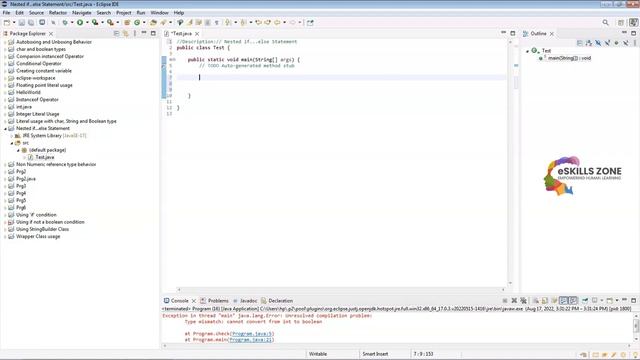The width and height of the screenshot is (640, 360).
Task: Click the magnifier Search icon at top right
Action: tap(606, 22)
